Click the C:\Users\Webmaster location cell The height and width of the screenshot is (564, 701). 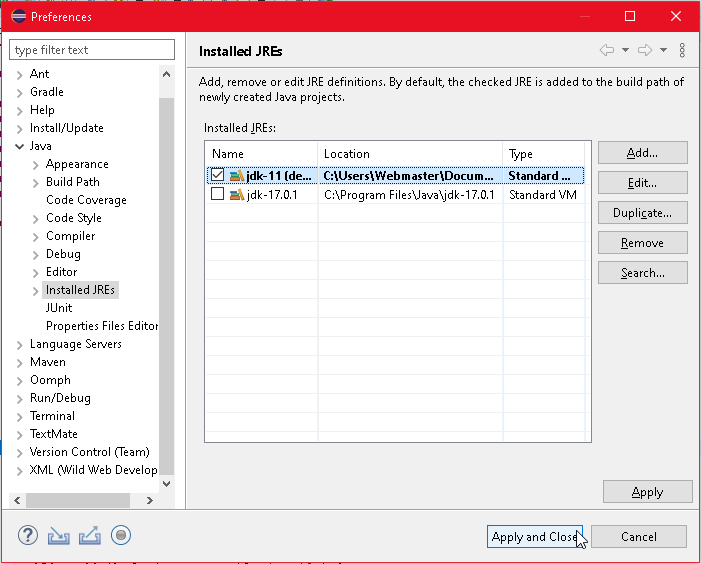[x=408, y=176]
